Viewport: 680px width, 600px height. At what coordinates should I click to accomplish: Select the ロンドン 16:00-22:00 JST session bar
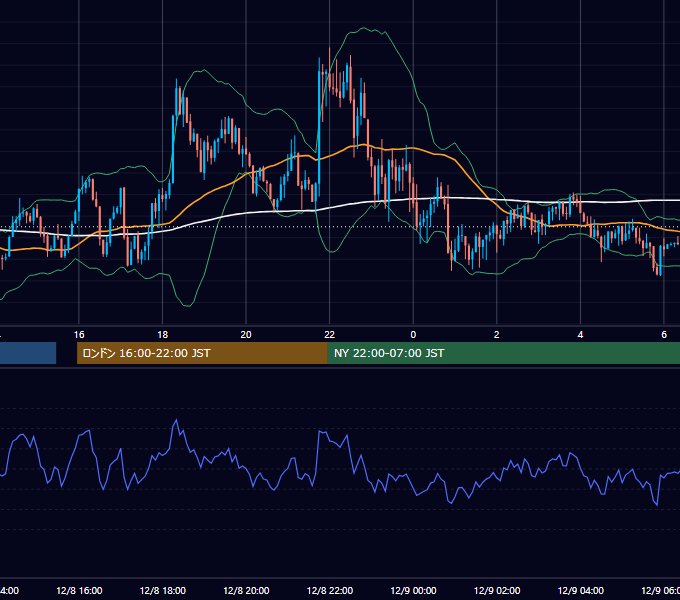[x=202, y=353]
